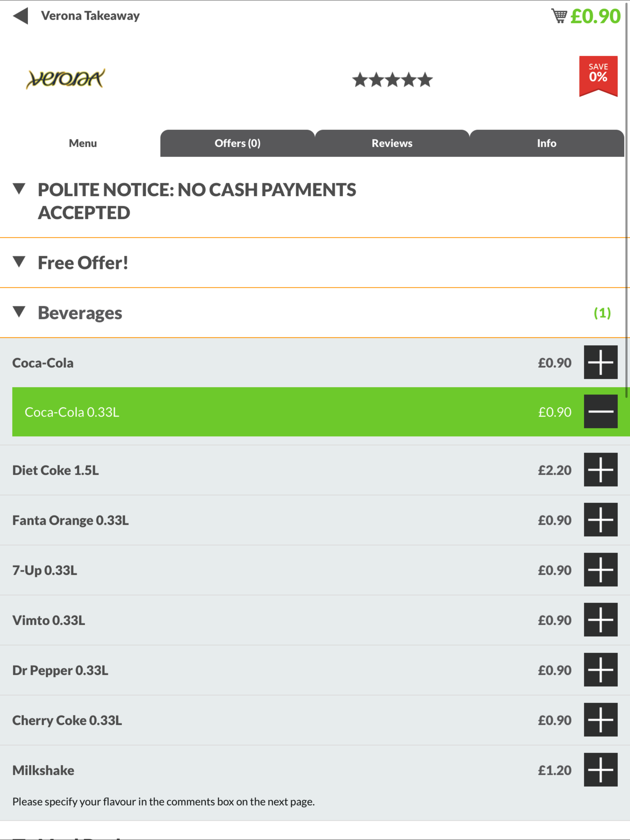Viewport: 630px width, 840px height.
Task: Add Diet Coke 1.5L with plus icon
Action: pos(600,470)
